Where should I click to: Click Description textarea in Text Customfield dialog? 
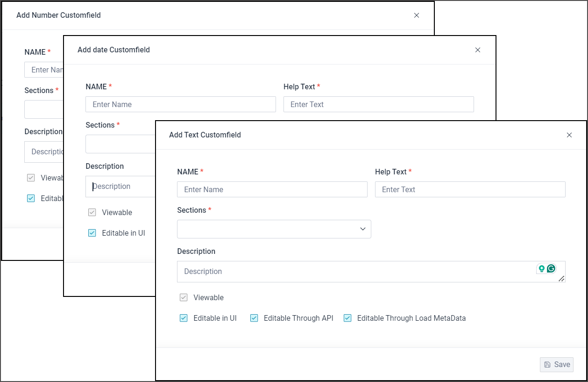(x=355, y=272)
